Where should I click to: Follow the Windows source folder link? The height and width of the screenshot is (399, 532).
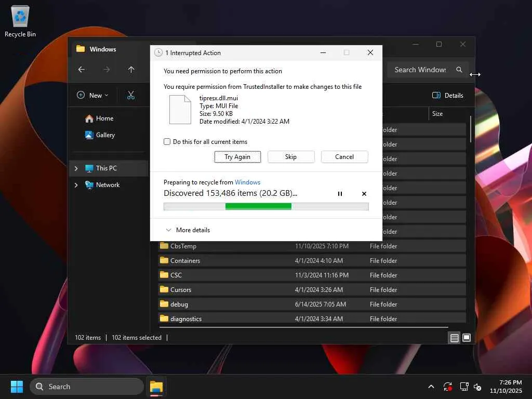tap(248, 182)
